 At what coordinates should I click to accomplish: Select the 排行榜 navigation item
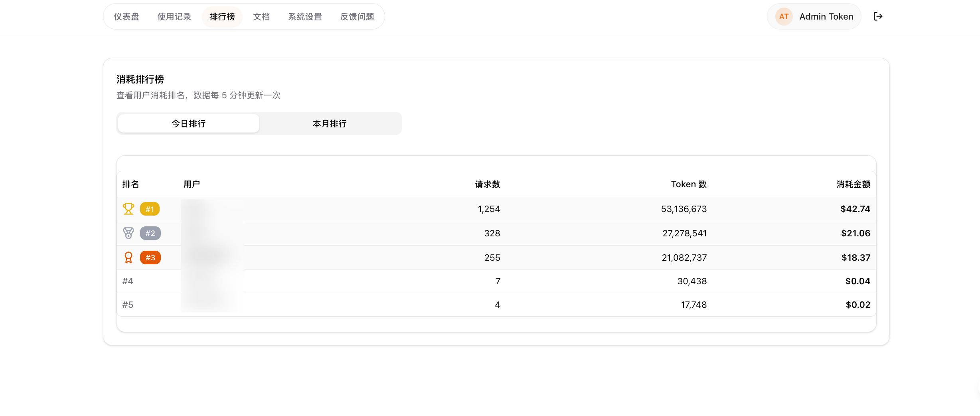point(222,16)
